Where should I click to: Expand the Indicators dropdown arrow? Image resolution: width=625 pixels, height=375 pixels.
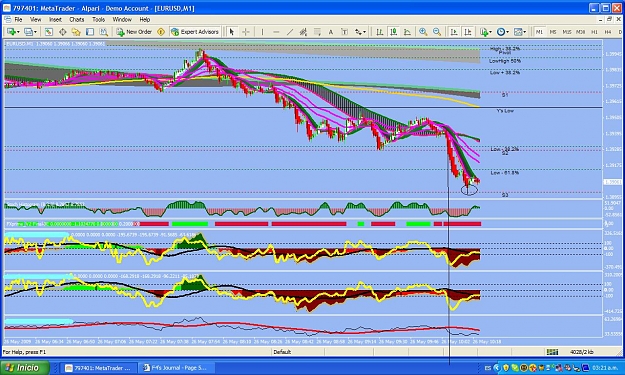[x=490, y=32]
